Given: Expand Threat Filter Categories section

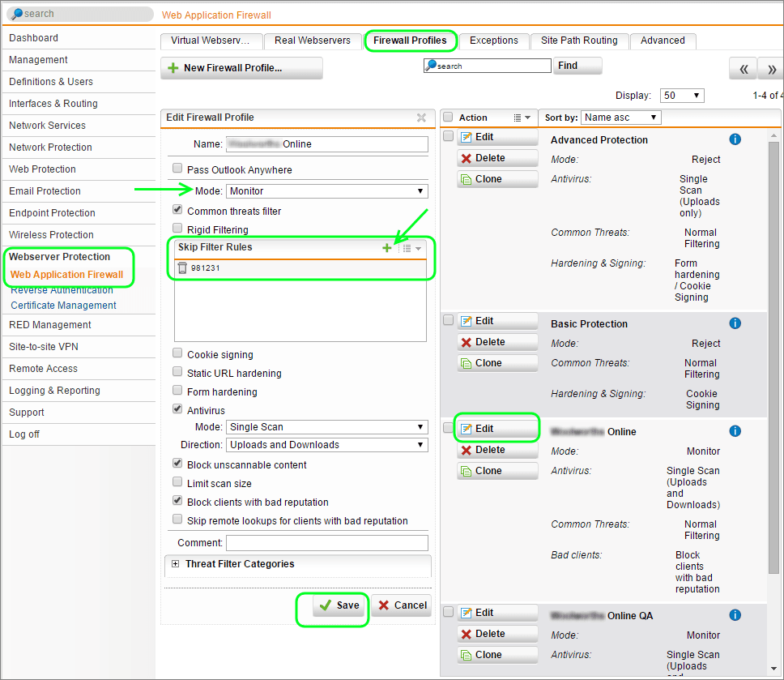Looking at the screenshot, I should (176, 564).
